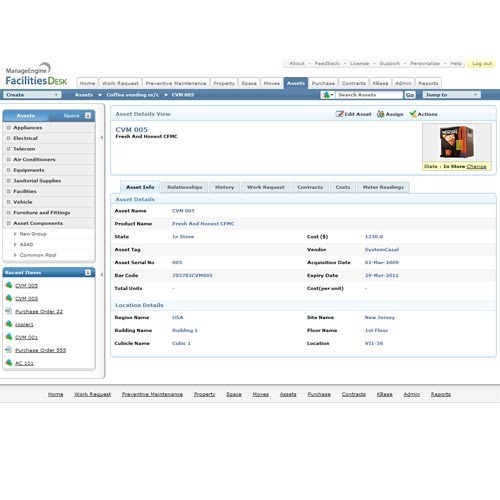The width and height of the screenshot is (500, 500).
Task: Click the asset icon beside CVM 001
Action: pos(9,337)
